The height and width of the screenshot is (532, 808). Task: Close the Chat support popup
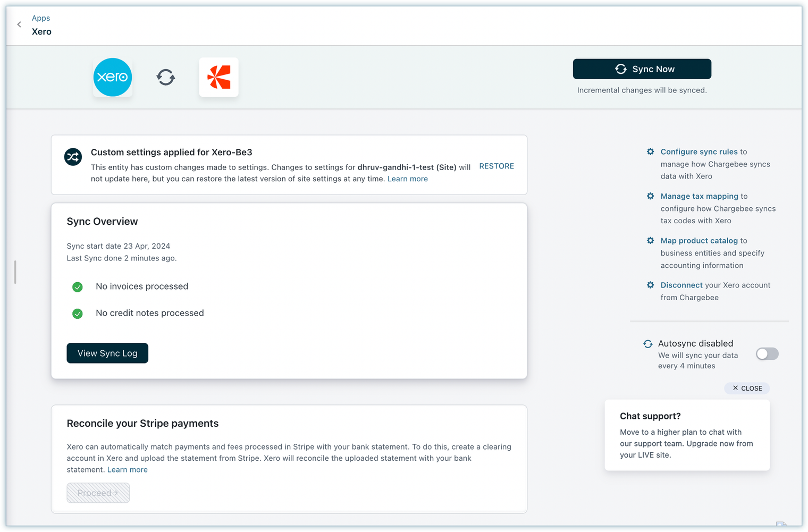pos(747,389)
